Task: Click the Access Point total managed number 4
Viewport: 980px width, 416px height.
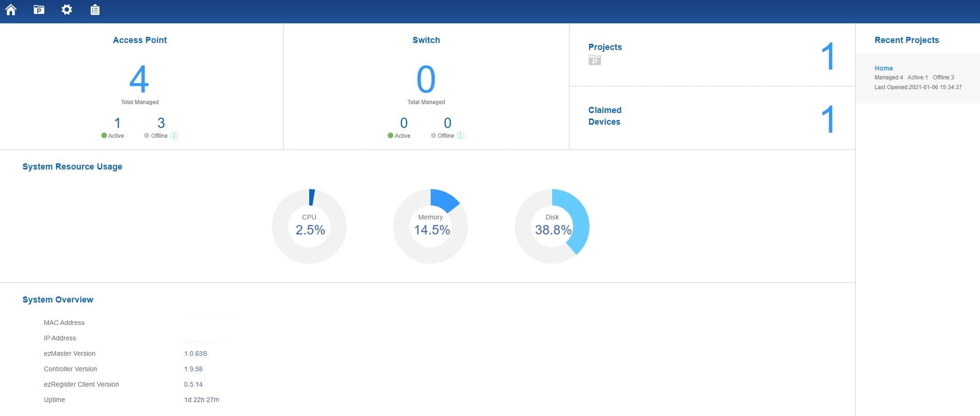Action: click(139, 79)
